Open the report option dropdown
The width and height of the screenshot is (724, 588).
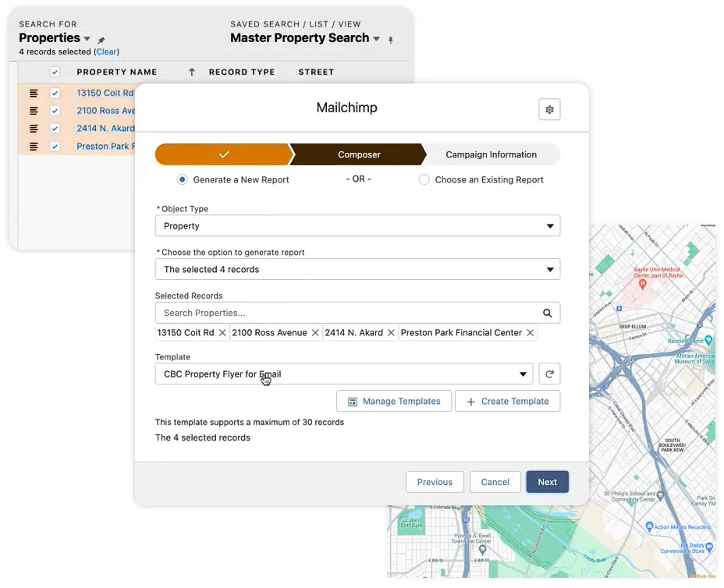[358, 269]
